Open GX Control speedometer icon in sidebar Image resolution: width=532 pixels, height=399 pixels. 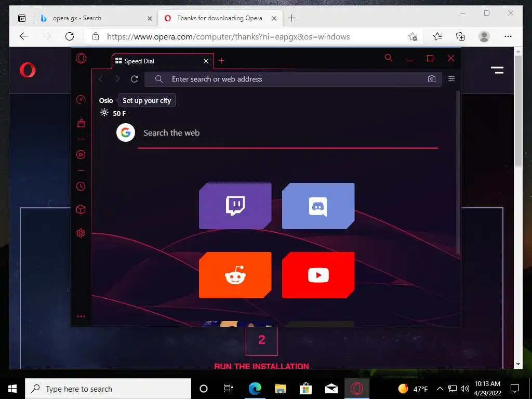click(81, 99)
